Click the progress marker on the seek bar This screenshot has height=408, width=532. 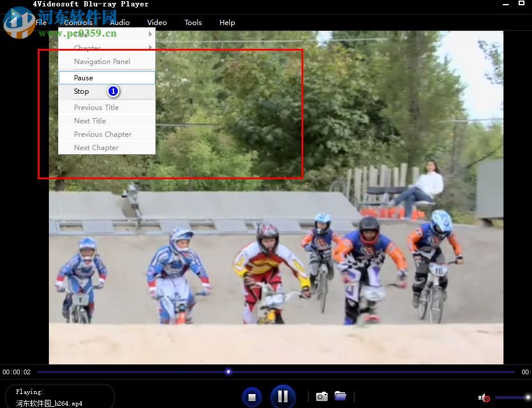point(228,372)
